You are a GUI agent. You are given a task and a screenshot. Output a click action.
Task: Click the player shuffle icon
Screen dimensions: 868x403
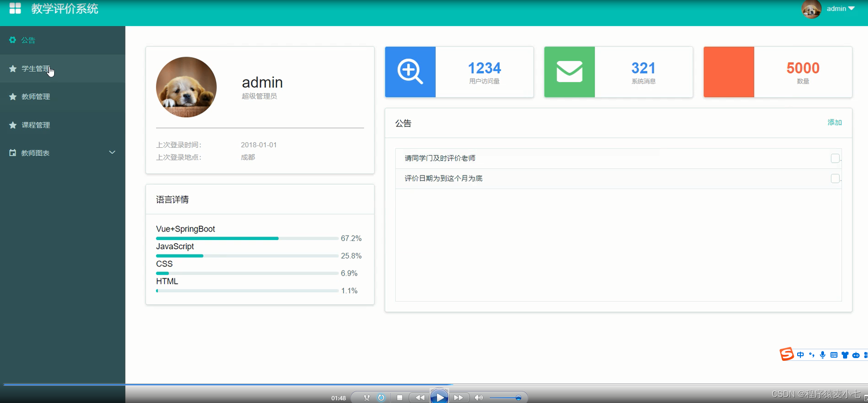tap(367, 397)
